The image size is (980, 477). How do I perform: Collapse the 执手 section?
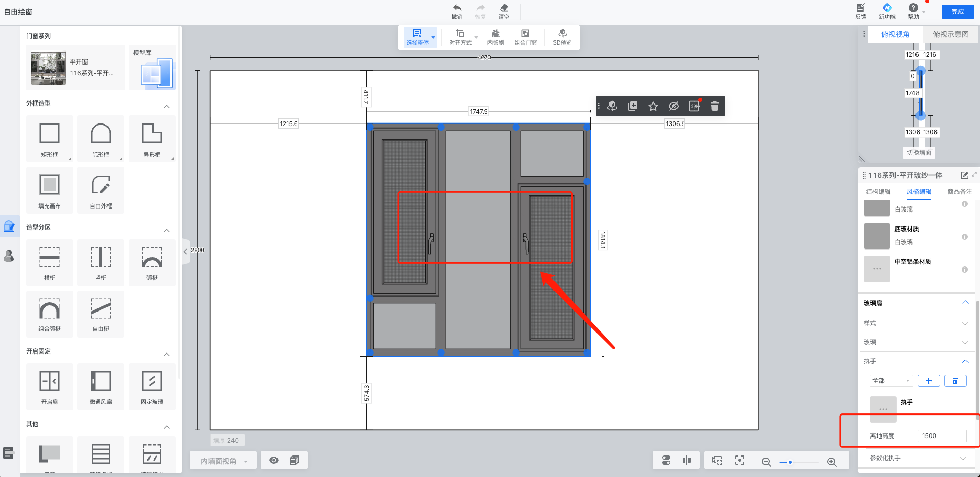point(965,361)
